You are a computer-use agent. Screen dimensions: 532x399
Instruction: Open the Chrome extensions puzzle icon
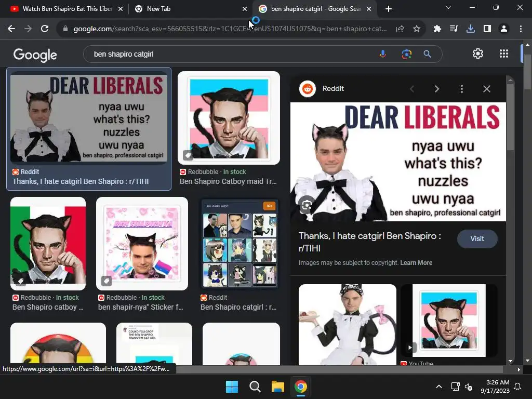(x=437, y=29)
